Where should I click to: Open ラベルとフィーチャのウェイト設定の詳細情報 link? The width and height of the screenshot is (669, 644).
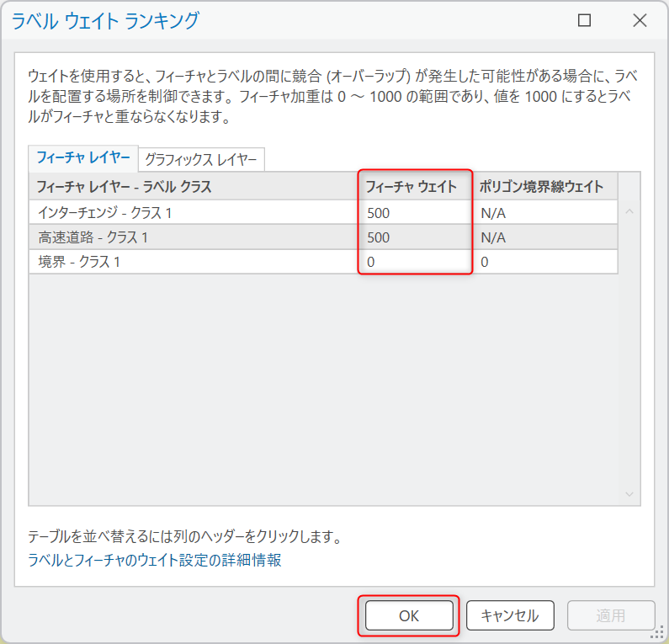pyautogui.click(x=155, y=560)
